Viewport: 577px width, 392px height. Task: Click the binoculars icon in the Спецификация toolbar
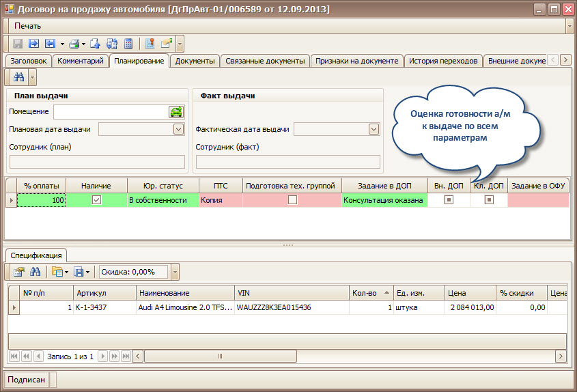tap(34, 272)
